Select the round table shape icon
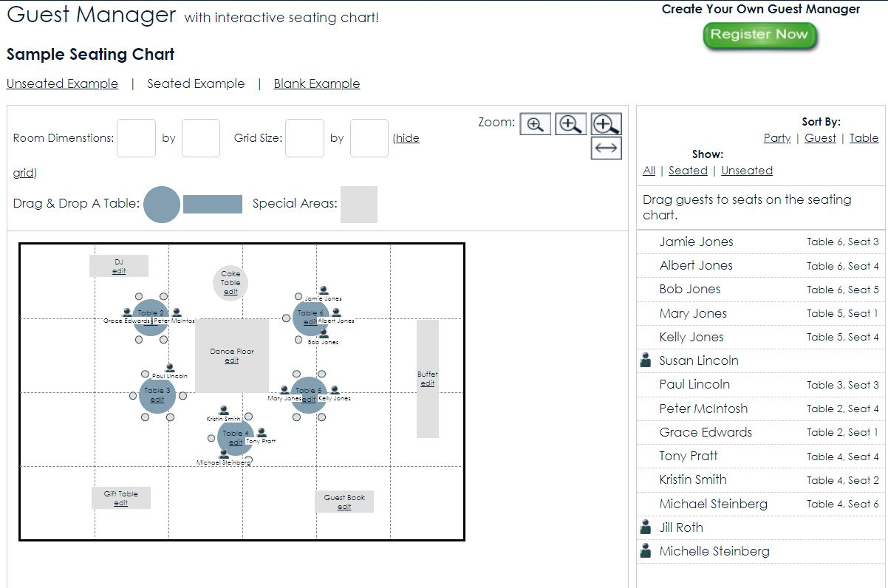Screen dimensions: 888x588 click(x=162, y=205)
